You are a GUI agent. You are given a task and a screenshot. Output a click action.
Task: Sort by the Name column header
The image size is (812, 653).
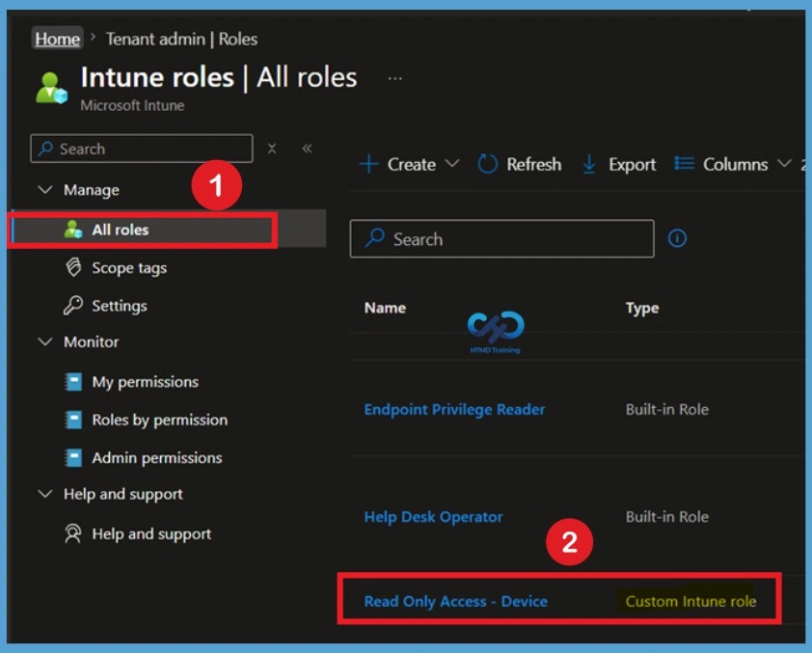(x=385, y=308)
